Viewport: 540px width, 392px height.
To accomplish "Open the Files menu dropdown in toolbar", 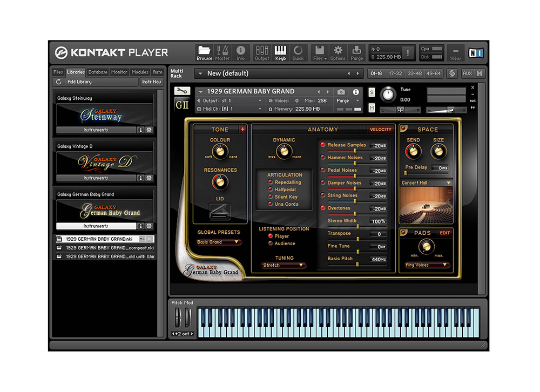I will 320,52.
